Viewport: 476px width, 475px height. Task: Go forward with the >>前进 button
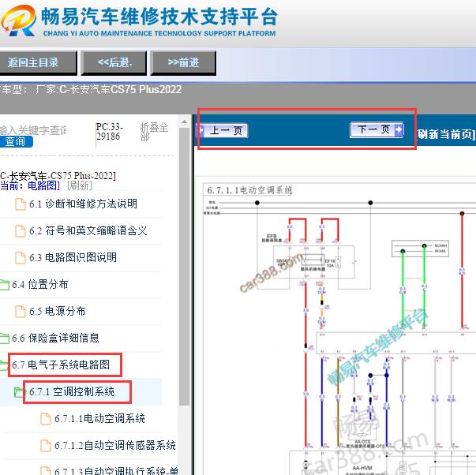click(x=183, y=63)
